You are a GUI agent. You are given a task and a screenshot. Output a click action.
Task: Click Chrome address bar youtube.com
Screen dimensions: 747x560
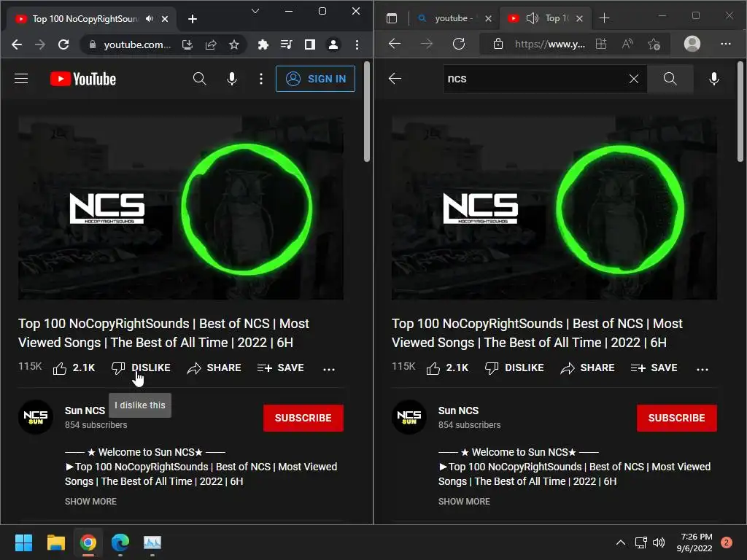137,44
